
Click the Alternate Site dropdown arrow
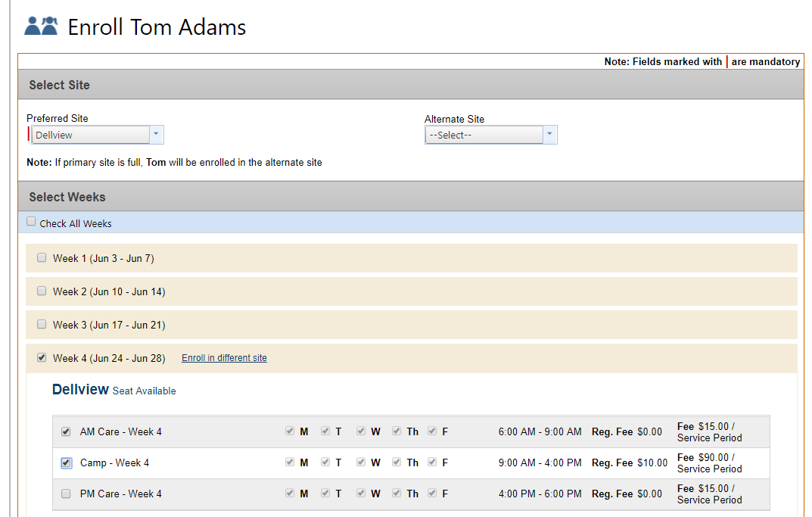pyautogui.click(x=550, y=135)
